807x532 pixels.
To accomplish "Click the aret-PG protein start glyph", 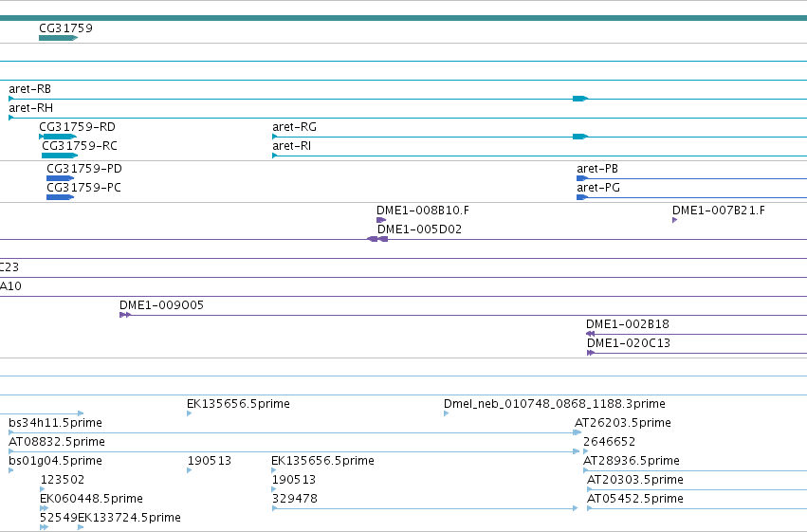I will click(582, 197).
